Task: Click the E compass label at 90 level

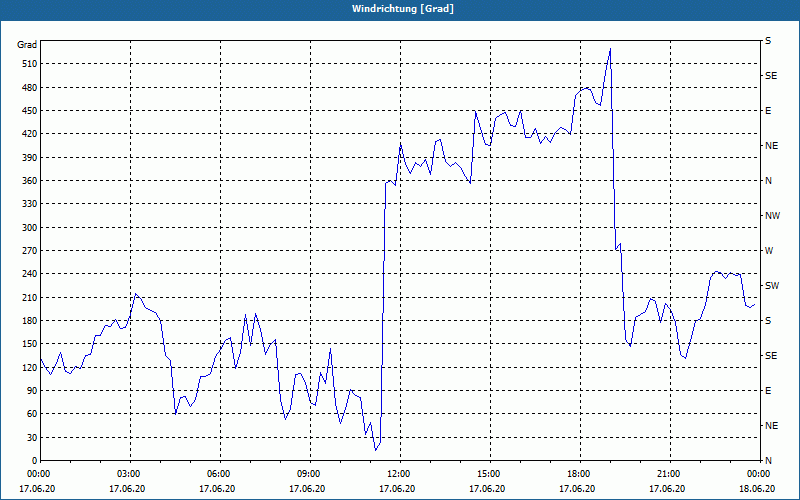Action: [x=768, y=391]
